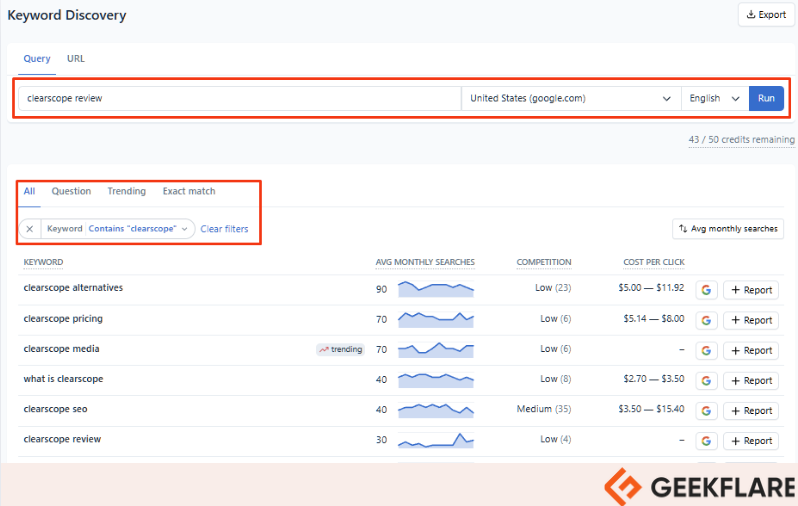Click the COMPETITION column header

coord(544,262)
